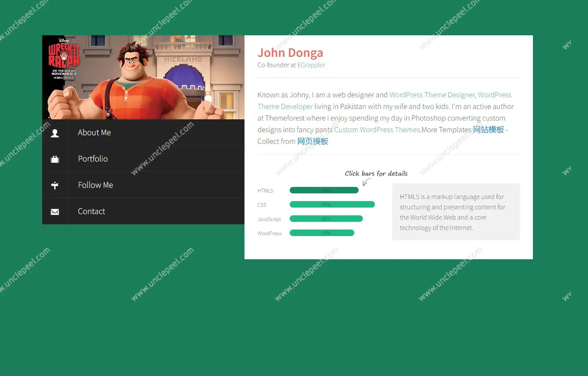Image resolution: width=588 pixels, height=376 pixels.
Task: Click the briefcase icon beside Portfolio
Action: pyautogui.click(x=55, y=159)
